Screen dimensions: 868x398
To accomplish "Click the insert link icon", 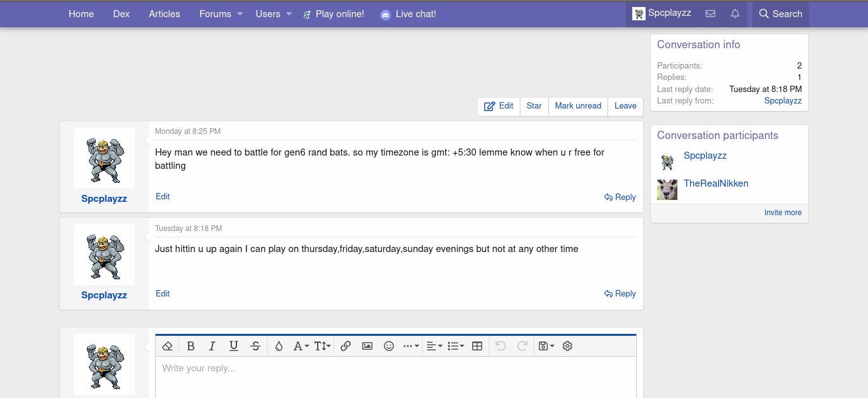I will 346,346.
